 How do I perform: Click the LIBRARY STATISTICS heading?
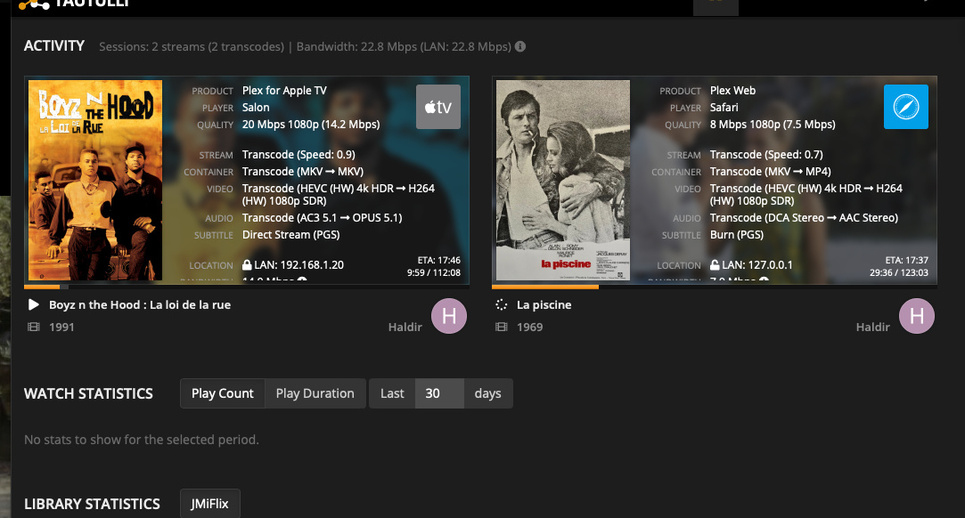pyautogui.click(x=92, y=504)
